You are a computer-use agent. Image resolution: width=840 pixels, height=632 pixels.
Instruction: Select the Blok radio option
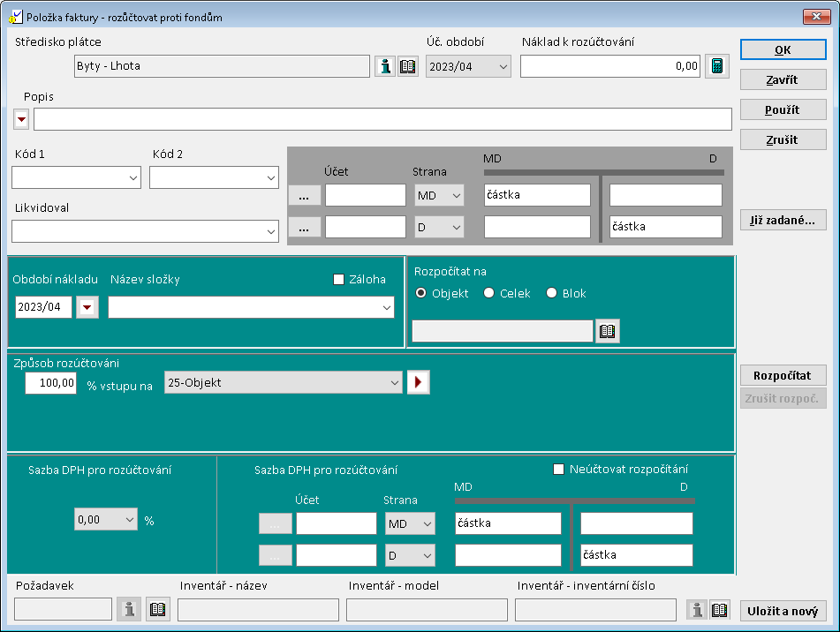click(552, 294)
